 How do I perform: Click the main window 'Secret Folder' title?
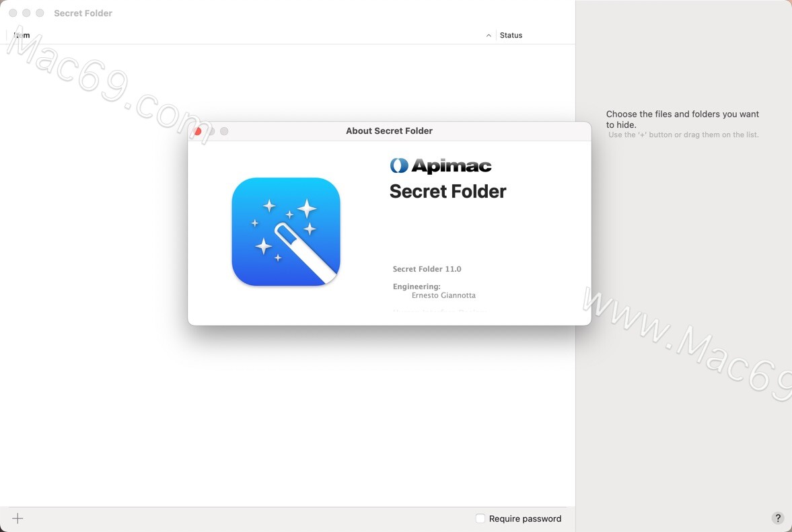click(x=83, y=13)
